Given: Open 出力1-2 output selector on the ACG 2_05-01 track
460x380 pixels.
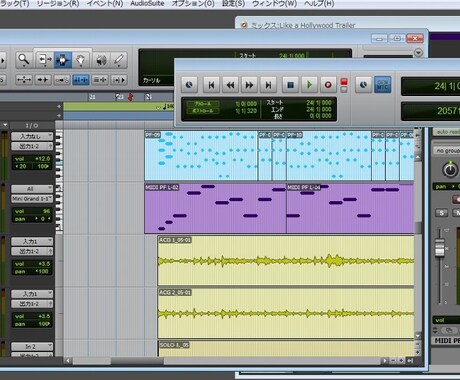Looking at the screenshot, I should (x=32, y=304).
